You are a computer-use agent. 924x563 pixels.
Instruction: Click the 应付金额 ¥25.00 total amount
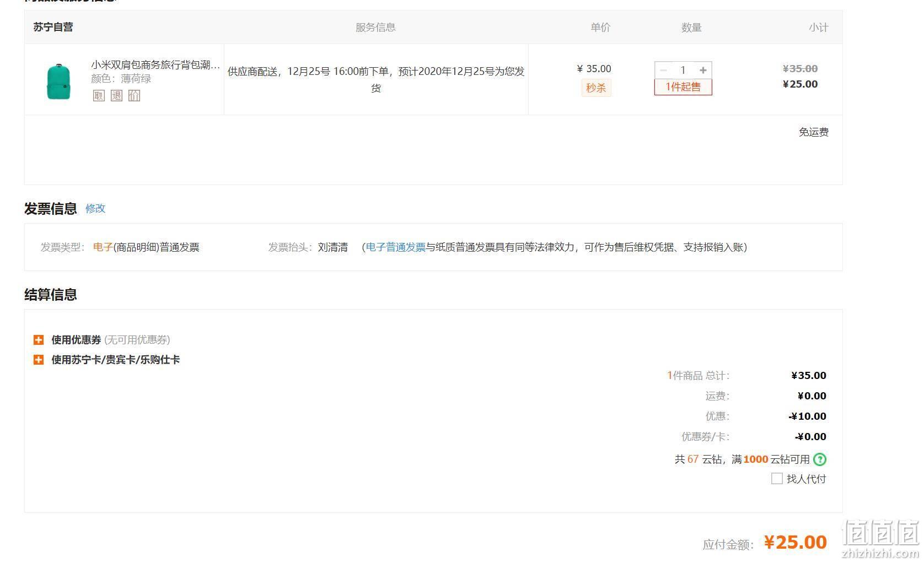point(796,542)
